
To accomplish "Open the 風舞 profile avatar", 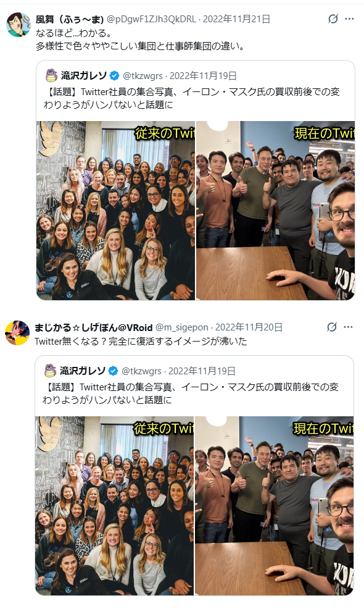I will point(19,25).
